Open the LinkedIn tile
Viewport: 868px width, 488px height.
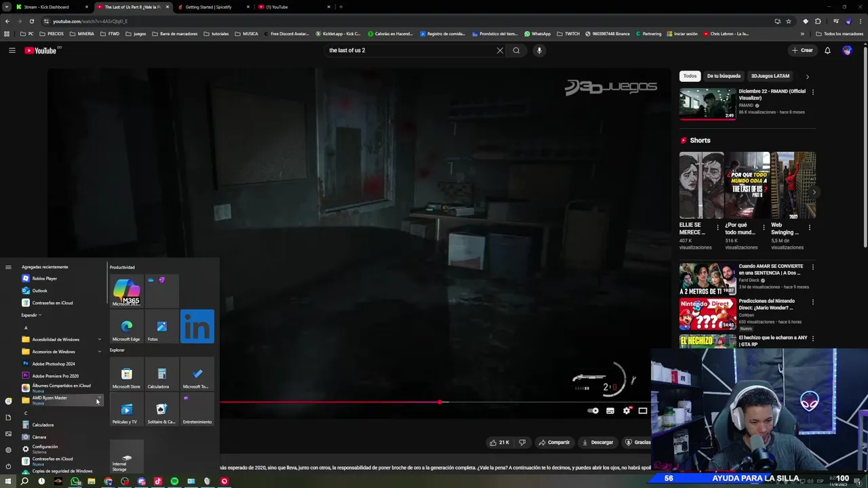(x=197, y=327)
